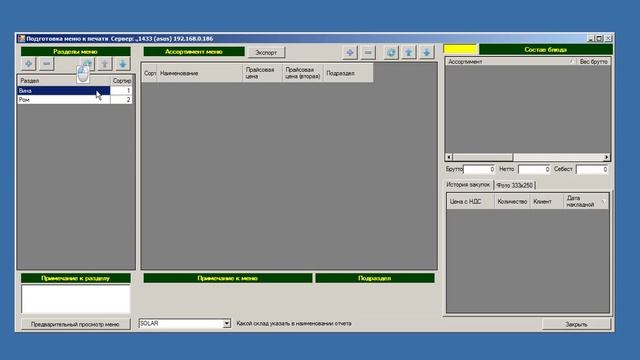The image size is (640, 360).
Task: Click the Брутто input field
Action: point(479,169)
